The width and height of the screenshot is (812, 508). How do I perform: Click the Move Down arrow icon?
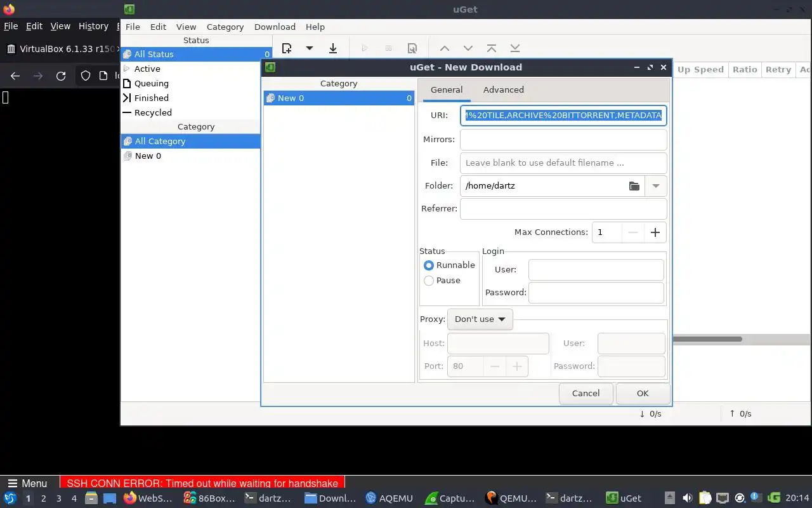[x=468, y=48]
